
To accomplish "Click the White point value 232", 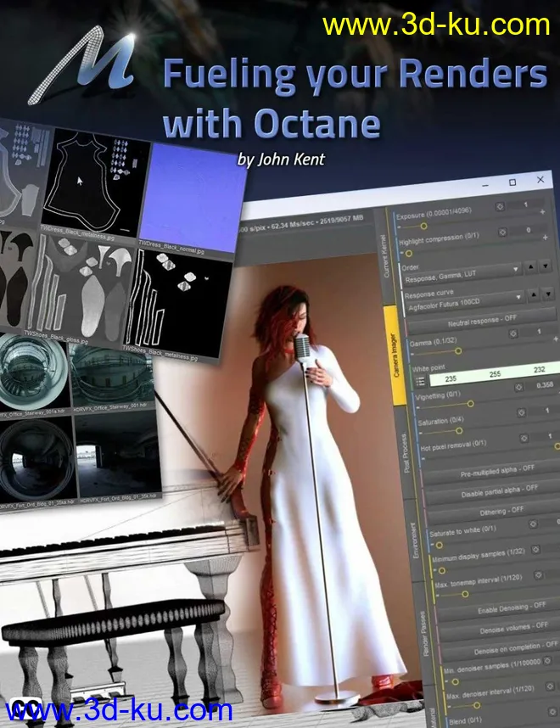I will 539,370.
